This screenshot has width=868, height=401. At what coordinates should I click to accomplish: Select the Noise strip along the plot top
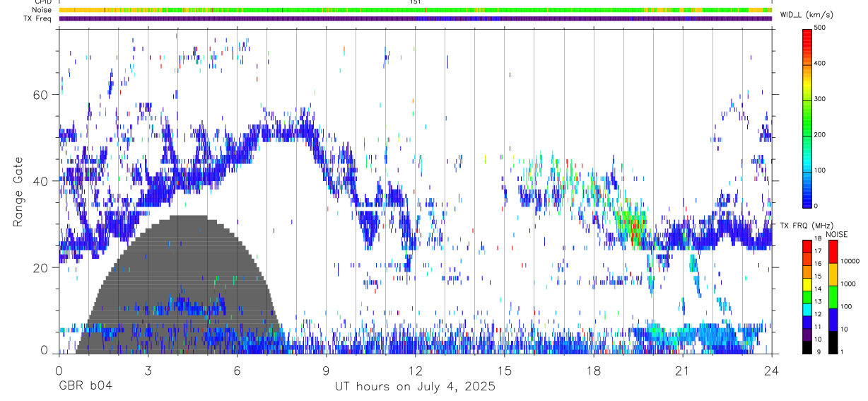(x=416, y=10)
